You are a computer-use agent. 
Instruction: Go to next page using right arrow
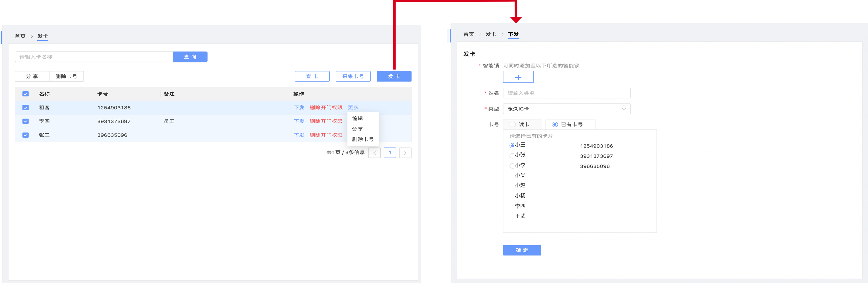(x=405, y=153)
